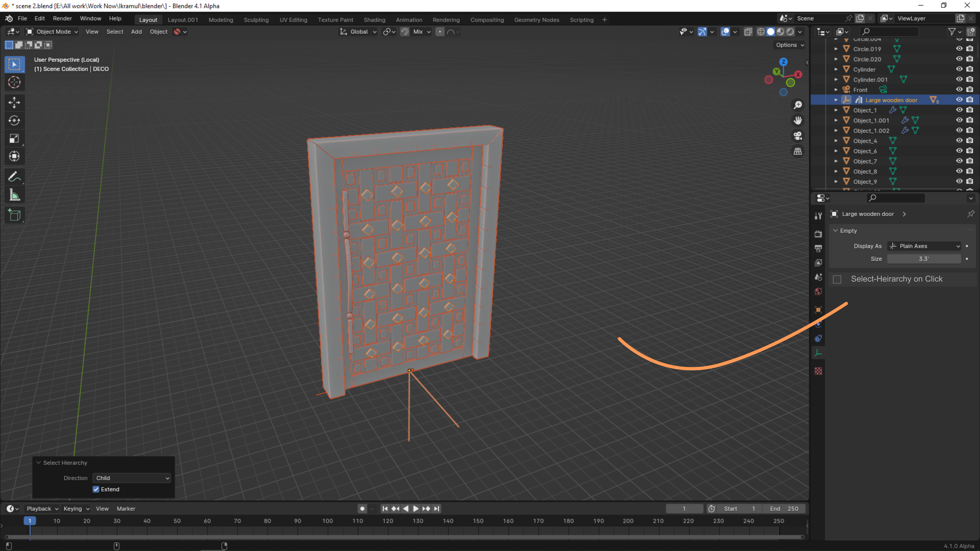Select the 3D Cursor tool

pos(14,82)
